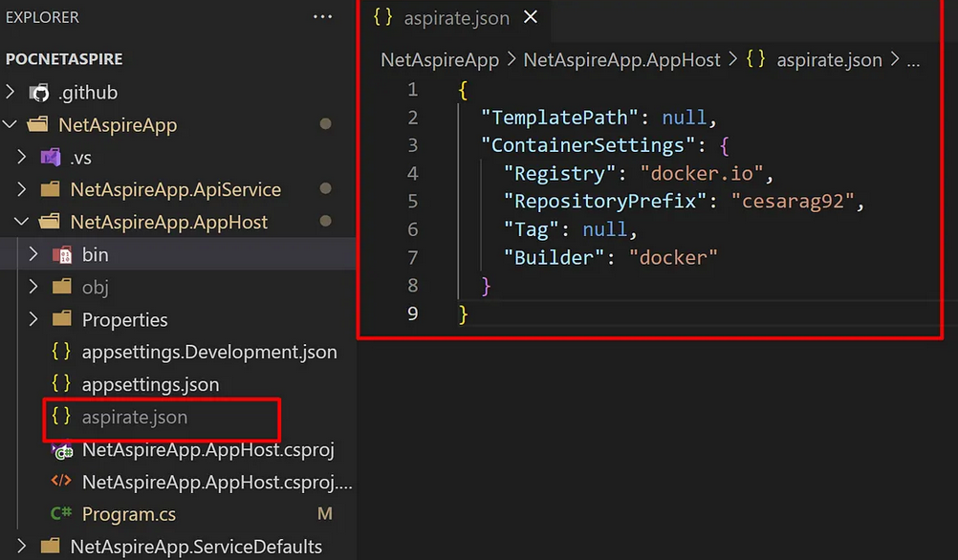The width and height of the screenshot is (958, 560).
Task: Click "Tag" key in editor
Action: 532,229
